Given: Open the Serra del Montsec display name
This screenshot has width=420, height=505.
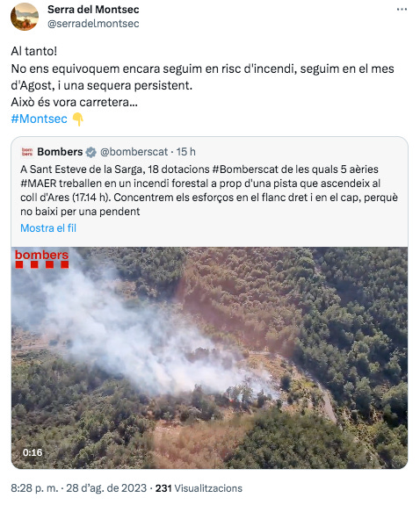Looking at the screenshot, I should (93, 10).
